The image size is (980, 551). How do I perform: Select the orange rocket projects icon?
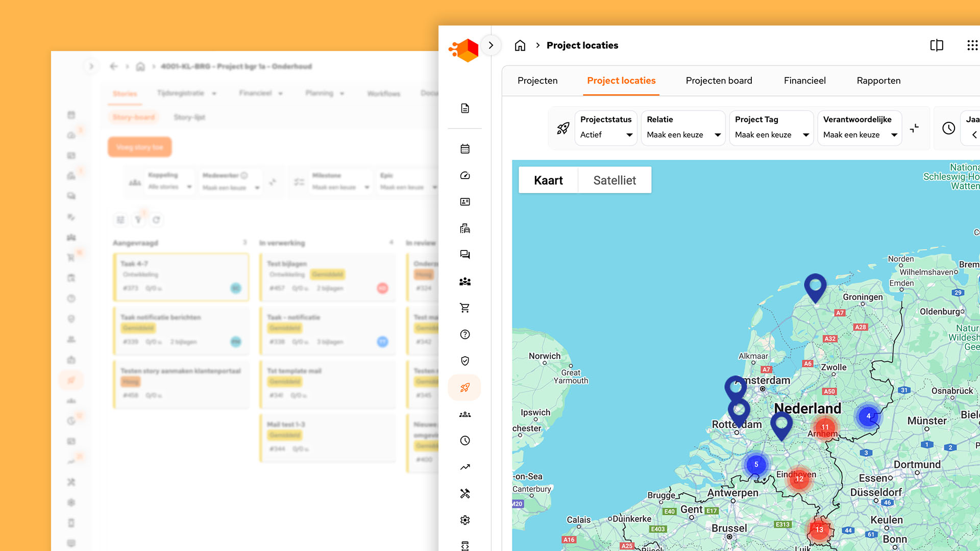[464, 387]
